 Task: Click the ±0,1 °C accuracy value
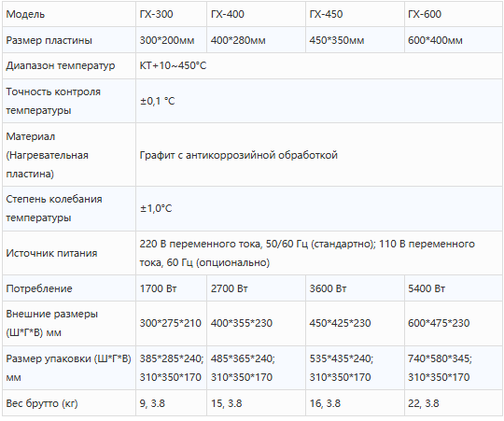pyautogui.click(x=158, y=101)
